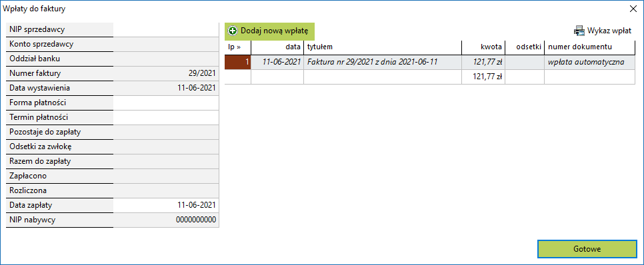Confirm with the Gotowe button
The width and height of the screenshot is (644, 265).
point(587,249)
